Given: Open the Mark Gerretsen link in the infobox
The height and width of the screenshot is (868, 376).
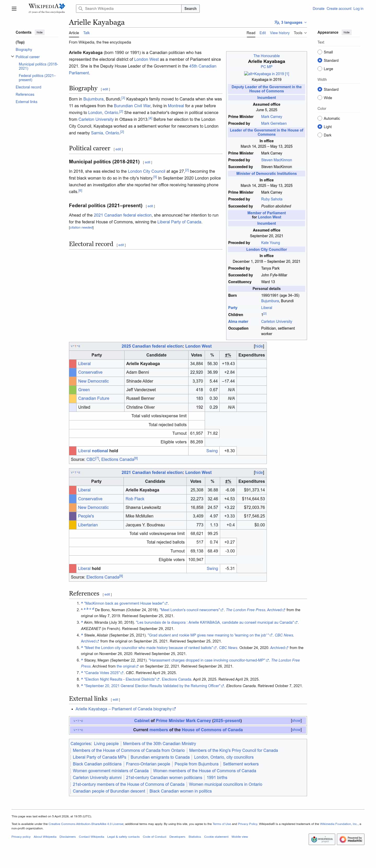Looking at the screenshot, I should (x=273, y=124).
